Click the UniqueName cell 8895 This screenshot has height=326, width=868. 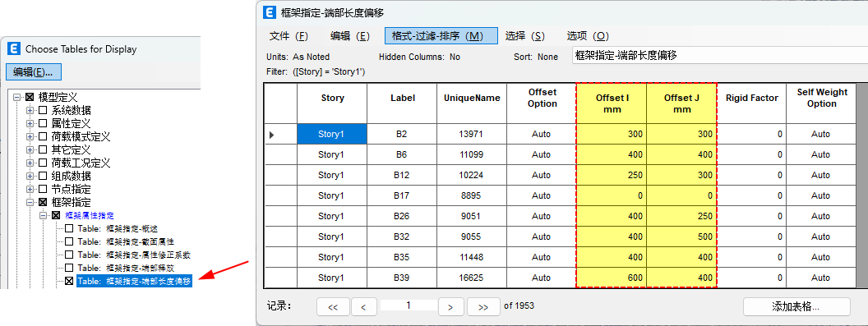point(472,195)
